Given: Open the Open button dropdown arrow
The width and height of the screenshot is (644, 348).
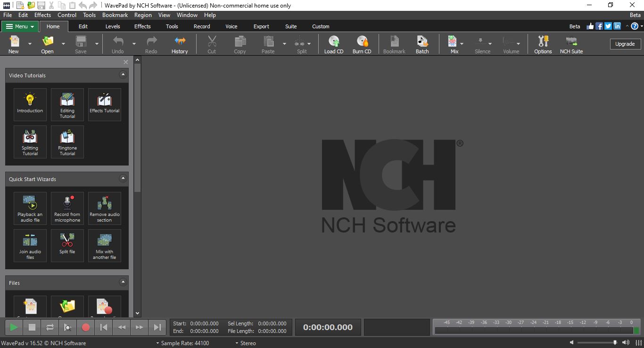Looking at the screenshot, I should (64, 44).
